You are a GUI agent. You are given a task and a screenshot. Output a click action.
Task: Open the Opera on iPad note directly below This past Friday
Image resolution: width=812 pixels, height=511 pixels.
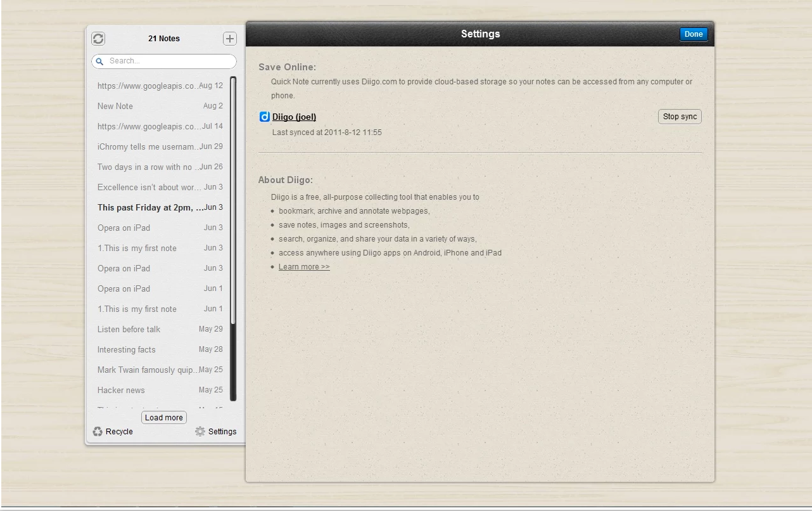point(160,228)
